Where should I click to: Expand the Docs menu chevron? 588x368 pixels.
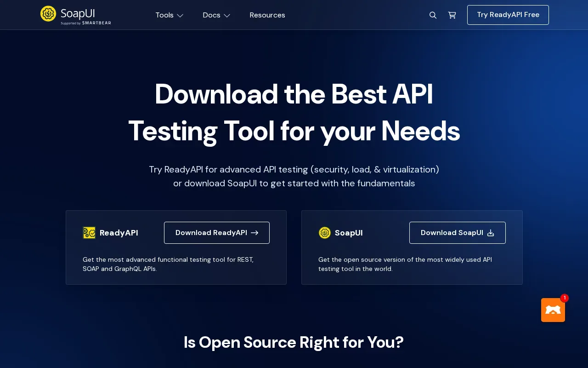[227, 16]
